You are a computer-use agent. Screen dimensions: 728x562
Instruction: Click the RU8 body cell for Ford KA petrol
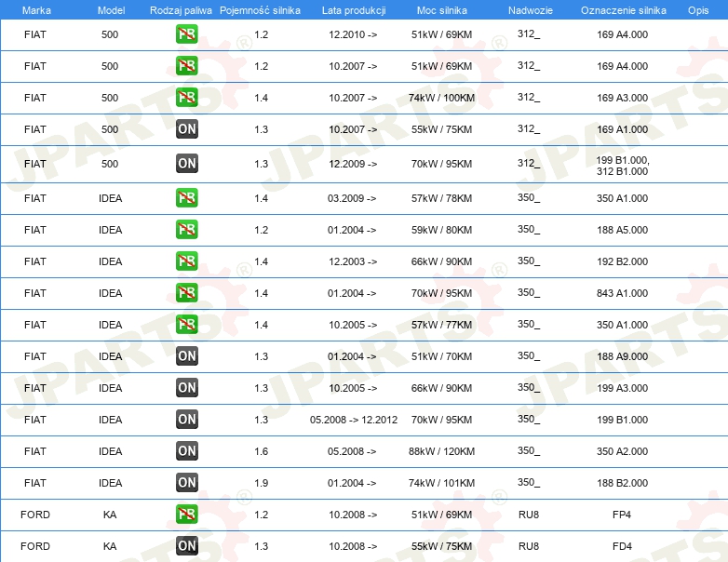pyautogui.click(x=529, y=515)
